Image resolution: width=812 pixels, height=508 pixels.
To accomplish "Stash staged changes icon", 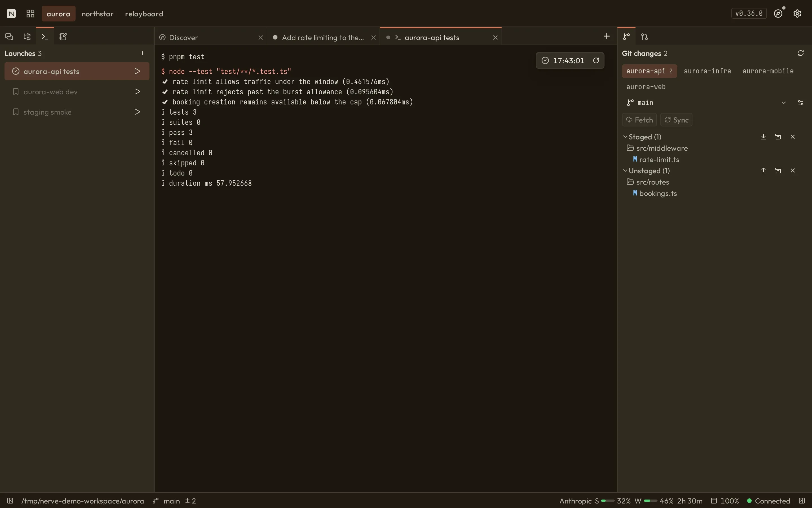I will (x=778, y=137).
